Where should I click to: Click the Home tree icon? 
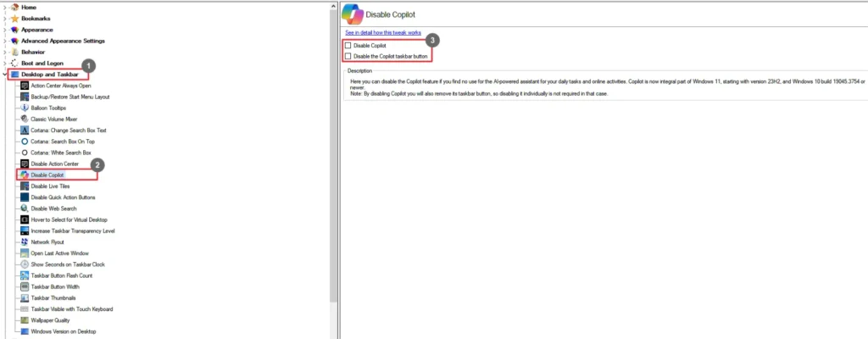(14, 7)
